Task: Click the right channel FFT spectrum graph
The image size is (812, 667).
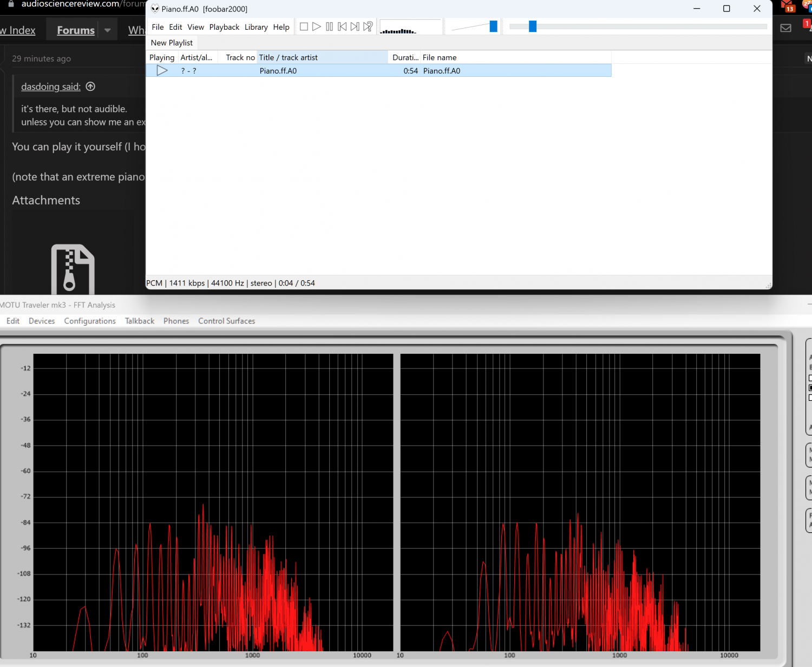Action: pyautogui.click(x=580, y=503)
